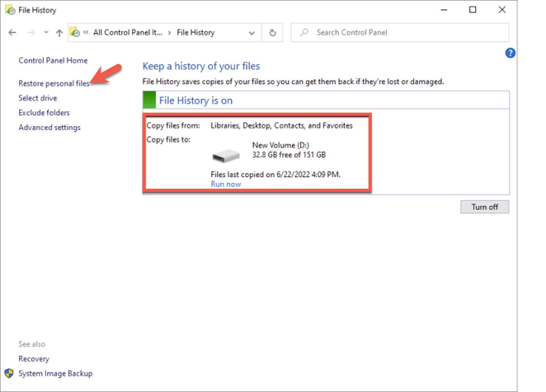Click '32.8 GB free of 151 GB' text
546x392 pixels.
tap(289, 155)
